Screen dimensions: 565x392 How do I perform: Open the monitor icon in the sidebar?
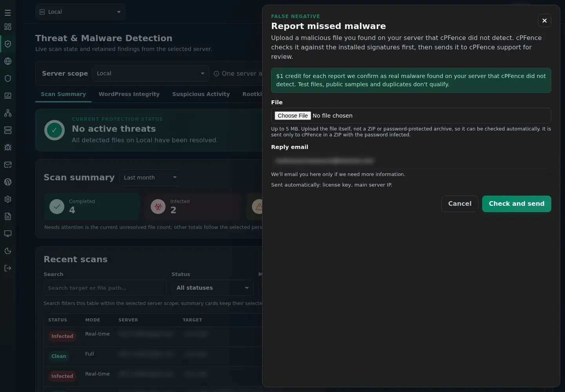(8, 234)
